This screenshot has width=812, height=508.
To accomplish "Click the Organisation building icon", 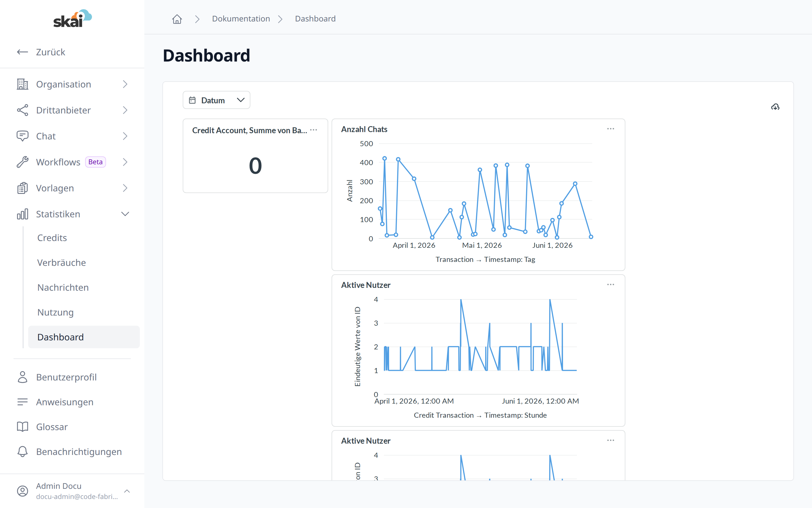I will [x=23, y=84].
